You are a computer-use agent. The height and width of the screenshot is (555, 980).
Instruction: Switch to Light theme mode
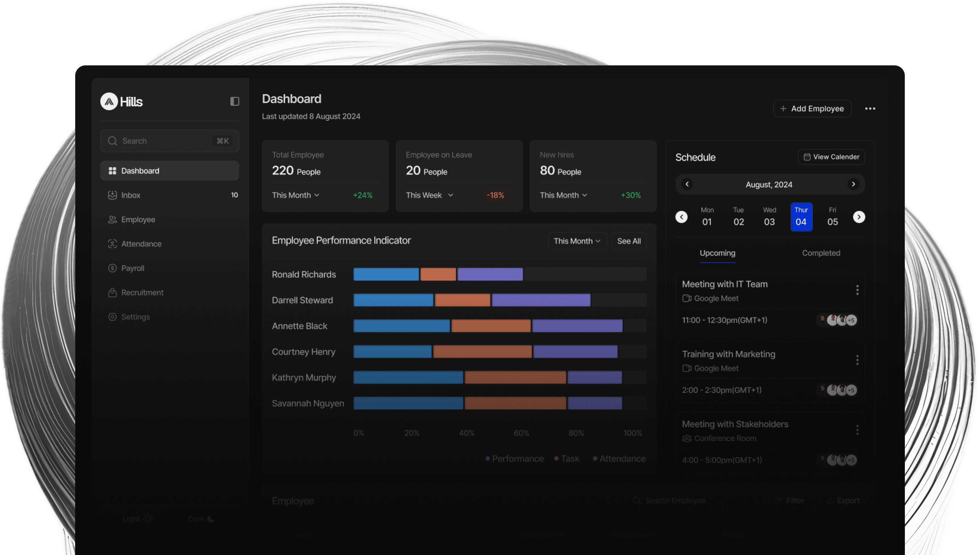click(x=137, y=519)
